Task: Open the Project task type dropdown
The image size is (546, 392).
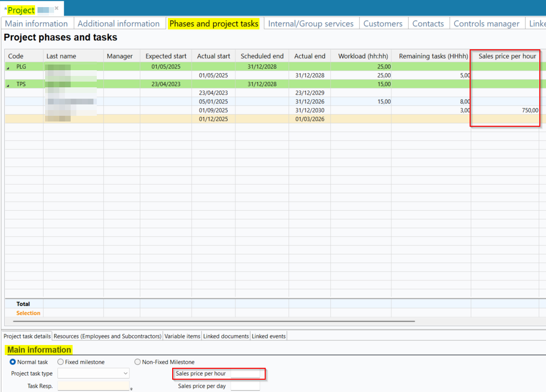Action: click(x=125, y=373)
